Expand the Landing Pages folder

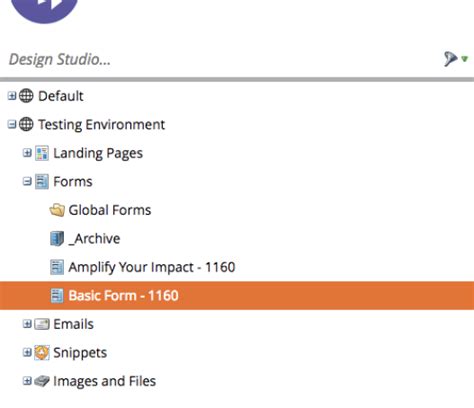click(27, 153)
